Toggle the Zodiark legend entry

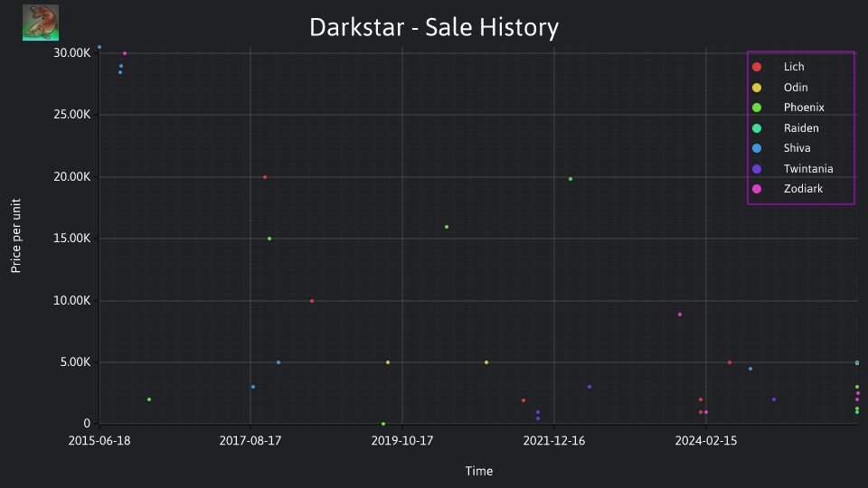(x=788, y=189)
